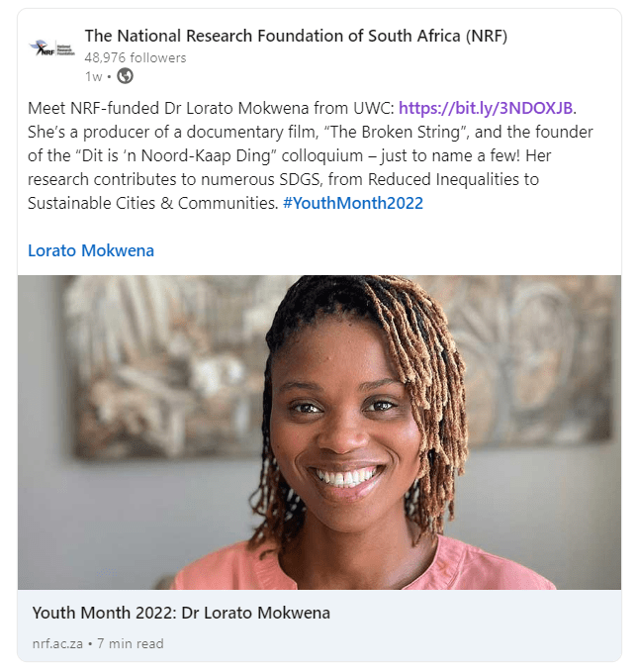Open The National Research Foundation page name
638x672 pixels.
coord(296,37)
